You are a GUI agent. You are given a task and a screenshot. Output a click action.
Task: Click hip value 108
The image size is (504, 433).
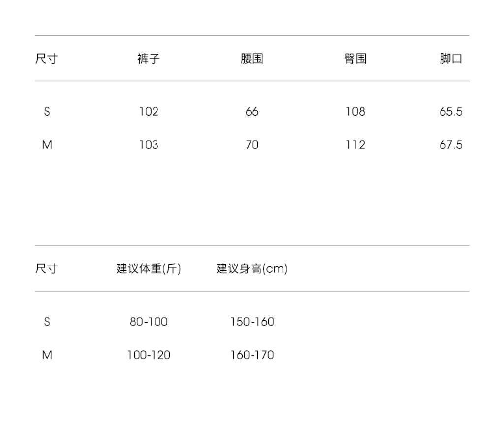[355, 112]
